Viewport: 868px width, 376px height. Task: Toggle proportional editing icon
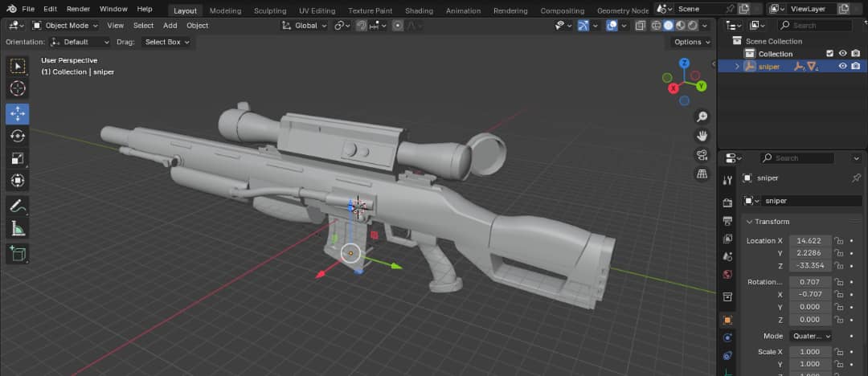[x=398, y=26]
